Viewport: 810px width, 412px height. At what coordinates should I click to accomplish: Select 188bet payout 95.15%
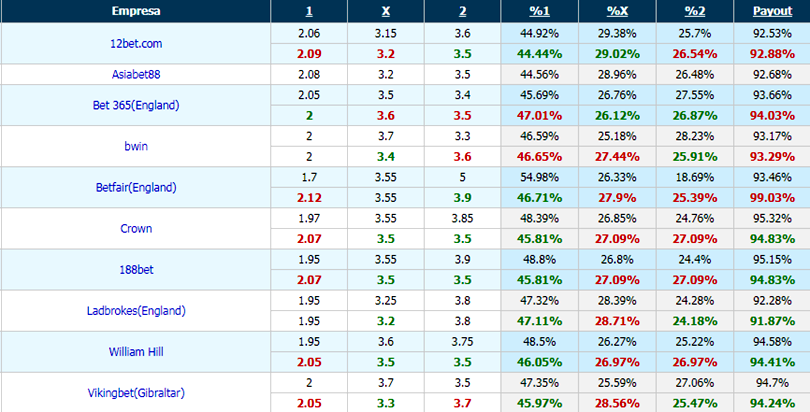[772, 259]
